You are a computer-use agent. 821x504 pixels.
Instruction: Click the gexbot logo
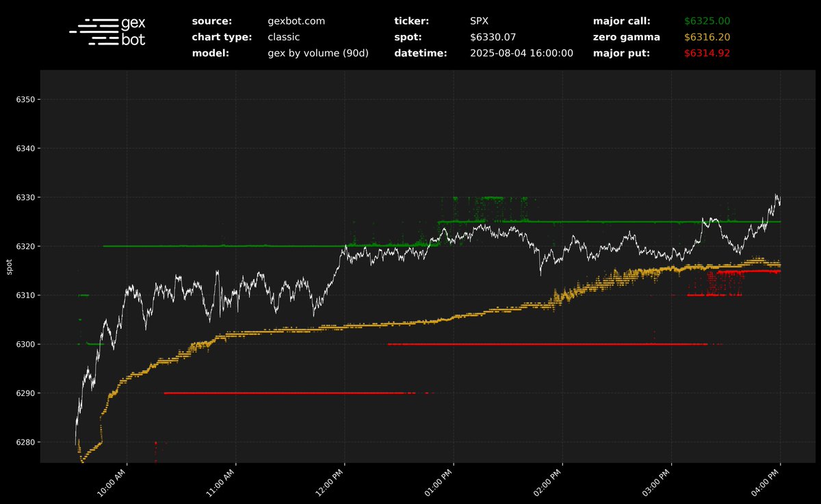click(x=107, y=31)
